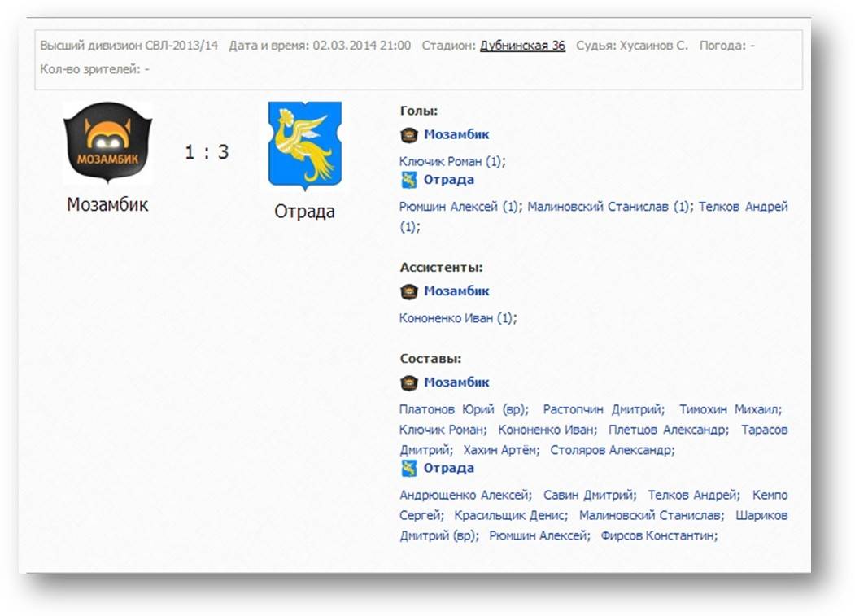This screenshot has width=855, height=616.
Task: View player Растопчин Дмитрий in lineup
Action: [602, 409]
